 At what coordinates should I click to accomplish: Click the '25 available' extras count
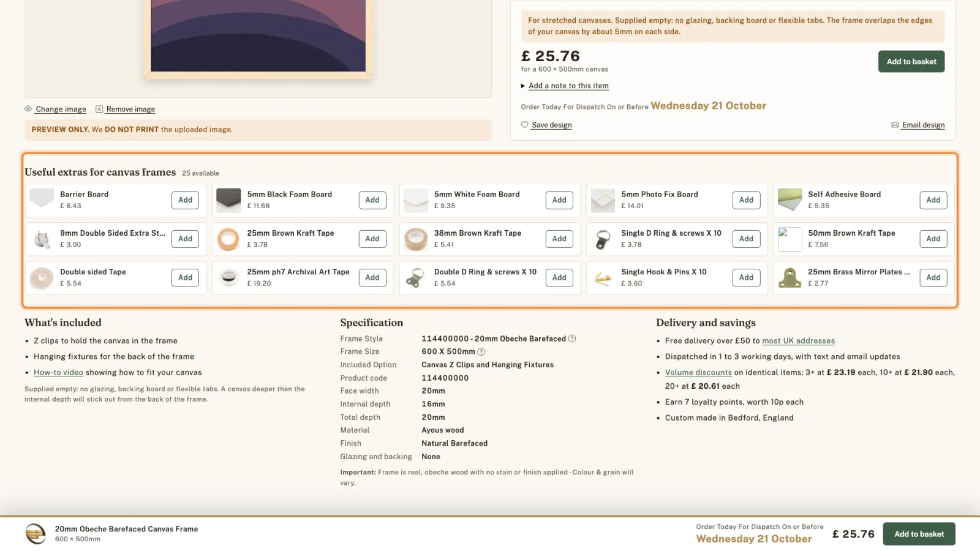pyautogui.click(x=200, y=173)
